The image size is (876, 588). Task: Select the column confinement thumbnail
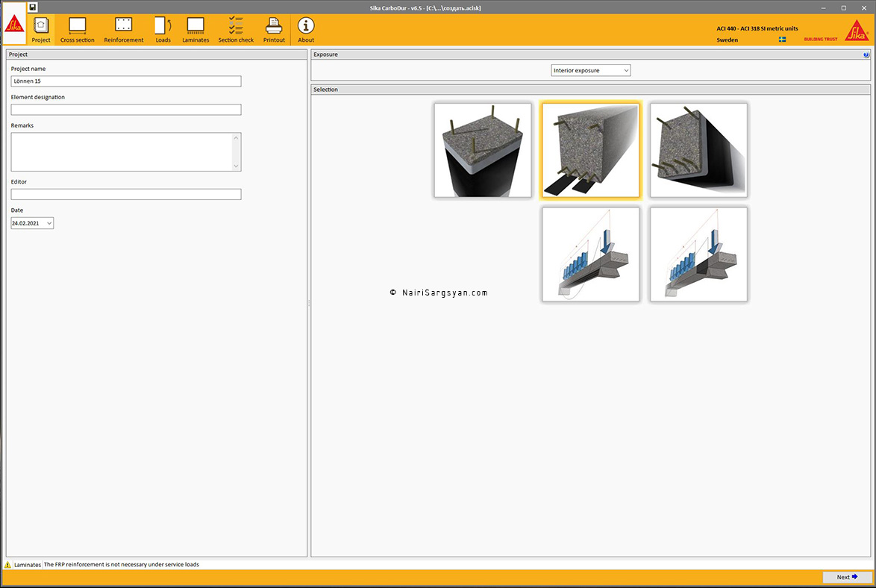pyautogui.click(x=483, y=150)
